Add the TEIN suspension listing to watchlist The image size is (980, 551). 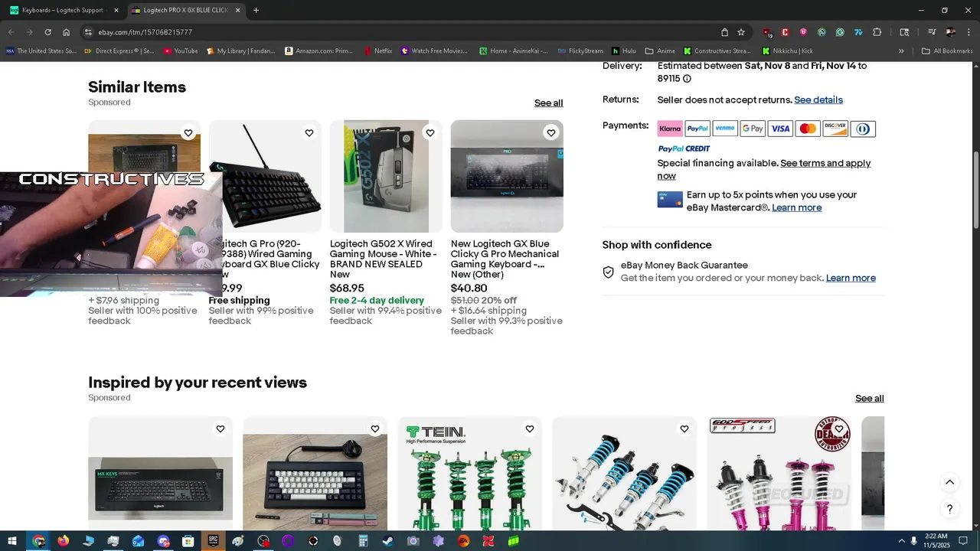click(x=530, y=429)
